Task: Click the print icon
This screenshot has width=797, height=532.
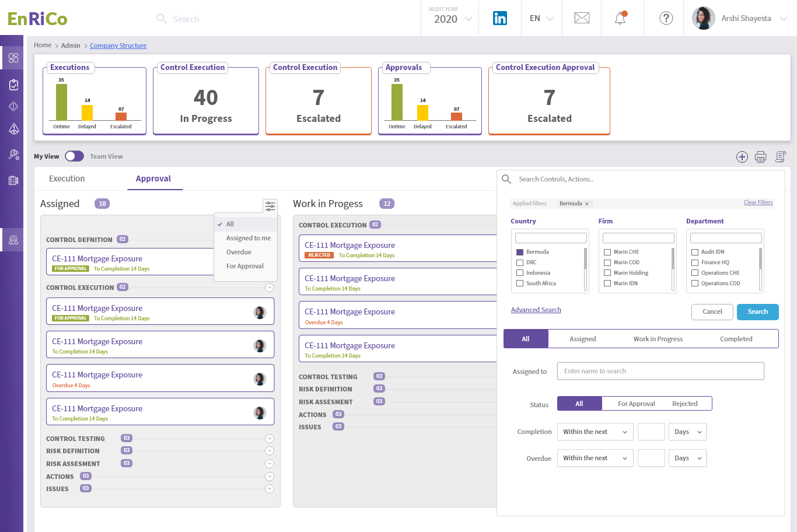Action: pos(760,156)
